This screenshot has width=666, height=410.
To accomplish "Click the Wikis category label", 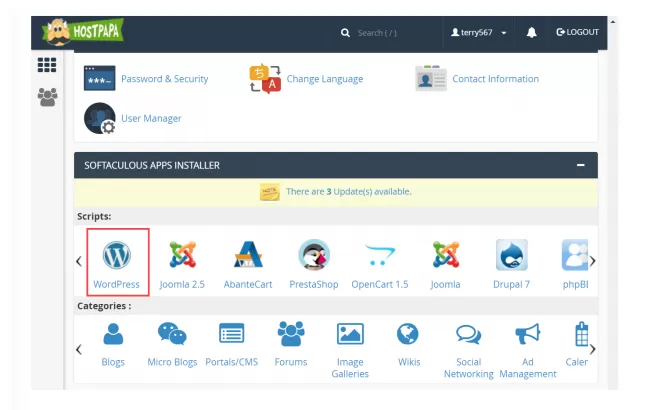I will coord(409,362).
